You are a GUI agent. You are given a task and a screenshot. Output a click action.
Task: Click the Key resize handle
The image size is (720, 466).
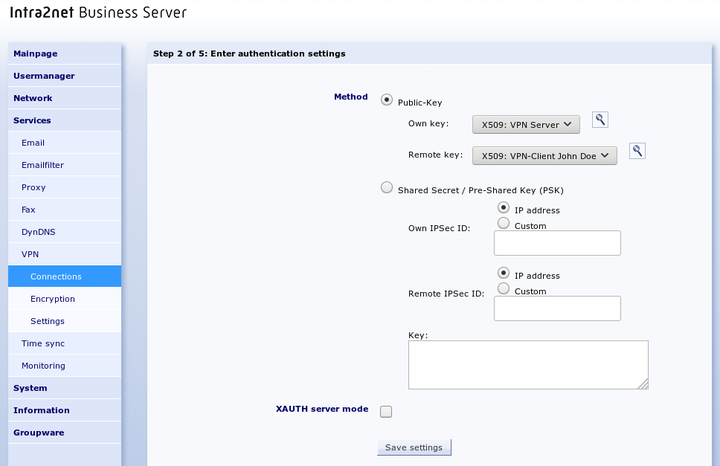tap(644, 384)
